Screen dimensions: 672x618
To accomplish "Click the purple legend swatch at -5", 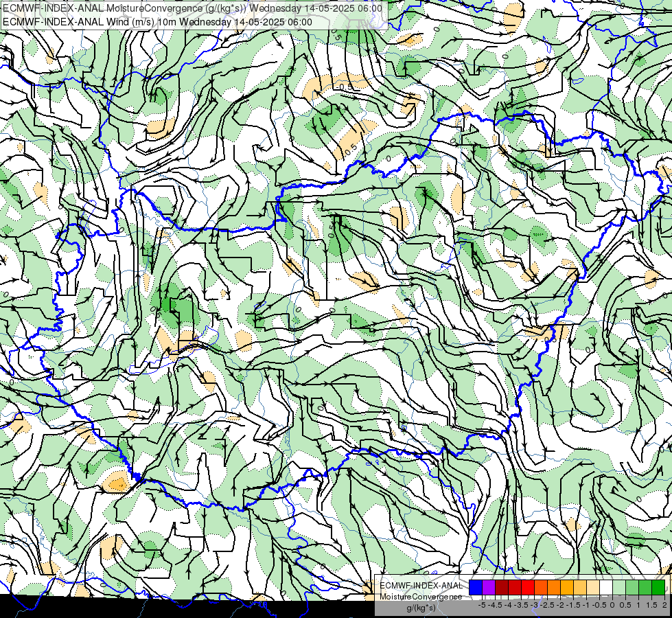I will pyautogui.click(x=489, y=588).
